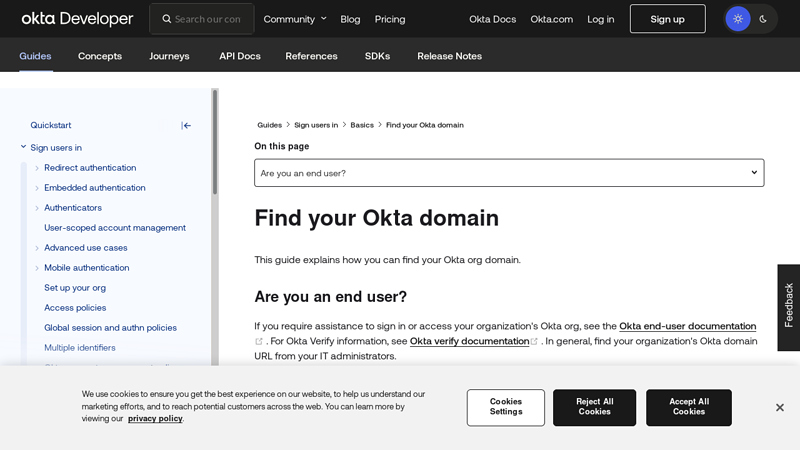Expand the Authenticators chevron
Image resolution: width=800 pixels, height=450 pixels.
[37, 208]
